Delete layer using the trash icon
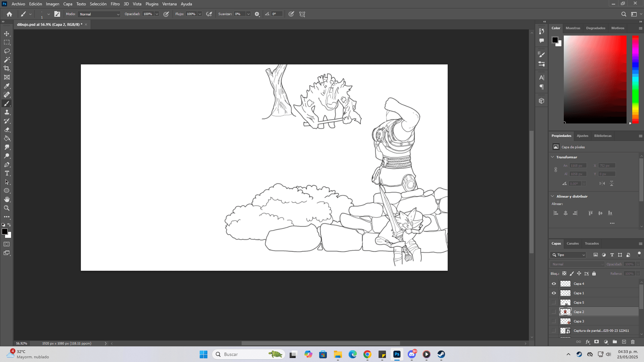 point(633,342)
